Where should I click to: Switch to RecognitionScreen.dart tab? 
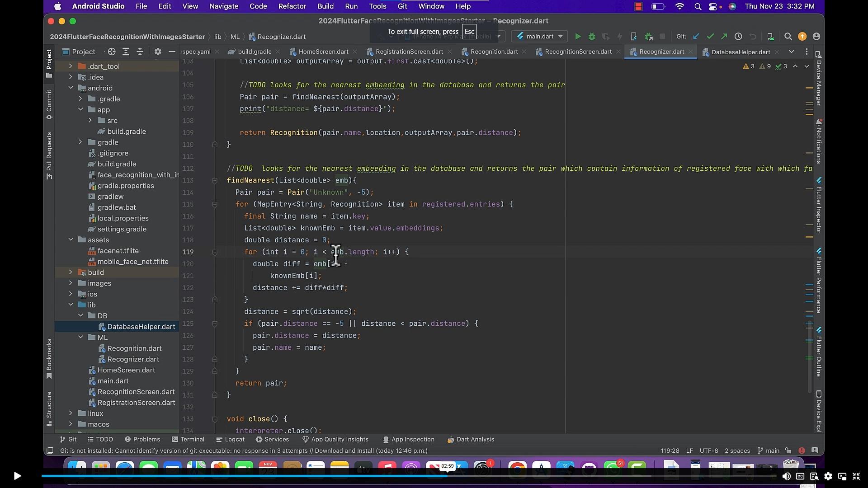pyautogui.click(x=578, y=52)
